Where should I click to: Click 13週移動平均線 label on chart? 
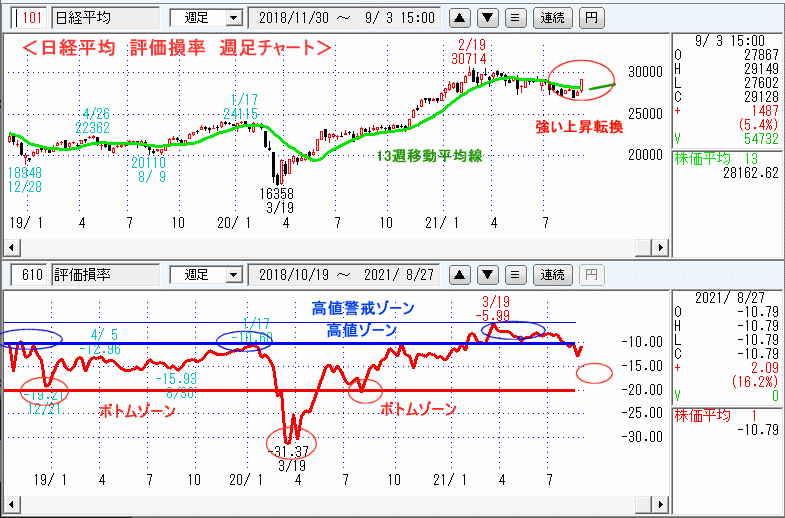tap(430, 156)
